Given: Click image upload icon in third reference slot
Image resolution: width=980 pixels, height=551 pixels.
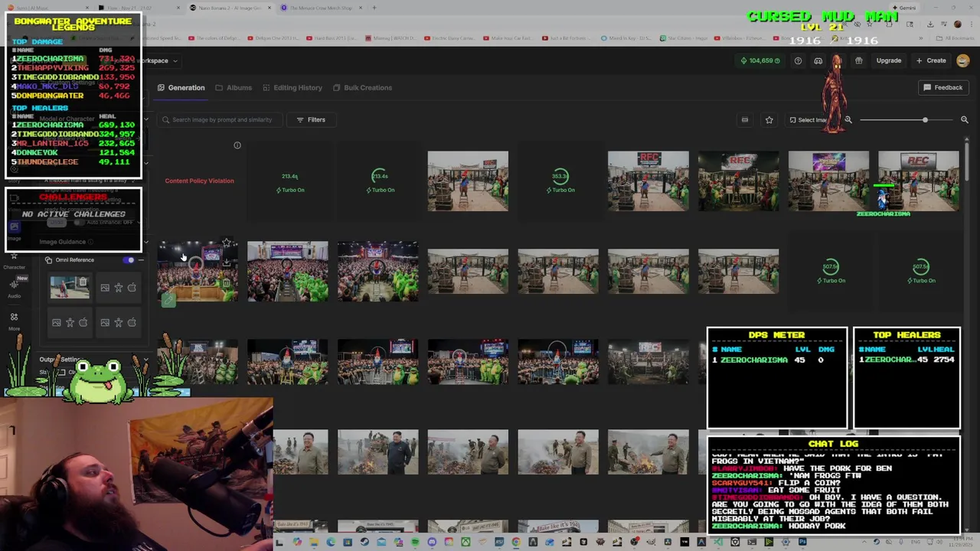Looking at the screenshot, I should coord(56,323).
